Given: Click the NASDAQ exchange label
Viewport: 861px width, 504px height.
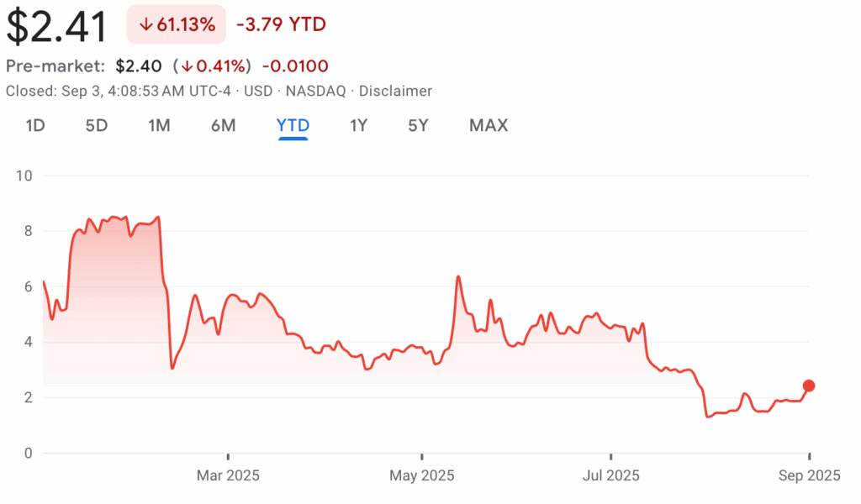Looking at the screenshot, I should (x=316, y=91).
